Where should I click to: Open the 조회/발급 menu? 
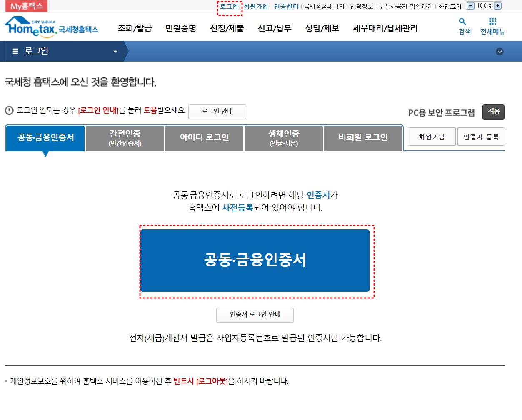click(x=135, y=28)
